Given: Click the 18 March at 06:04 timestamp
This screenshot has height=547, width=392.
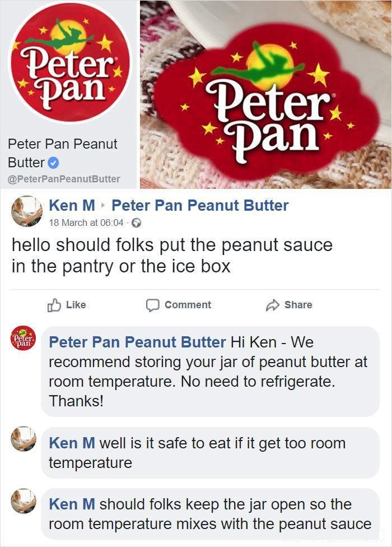Looking at the screenshot, I should pyautogui.click(x=86, y=222).
